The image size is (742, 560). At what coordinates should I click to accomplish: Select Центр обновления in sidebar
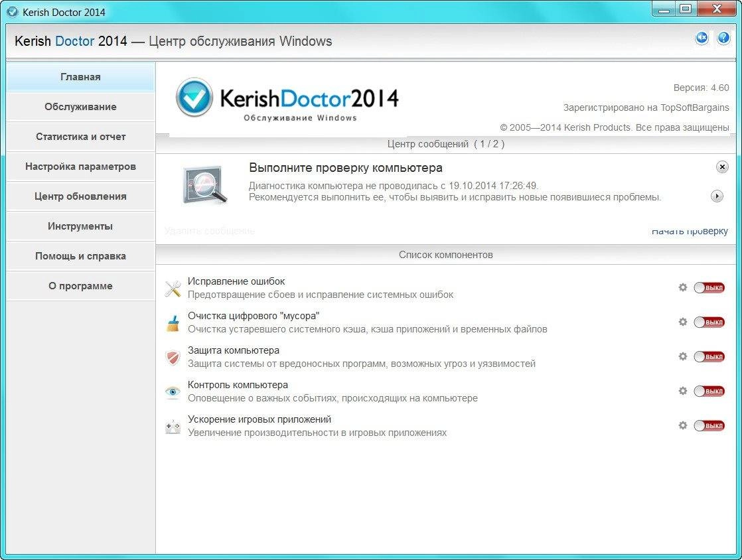point(80,196)
